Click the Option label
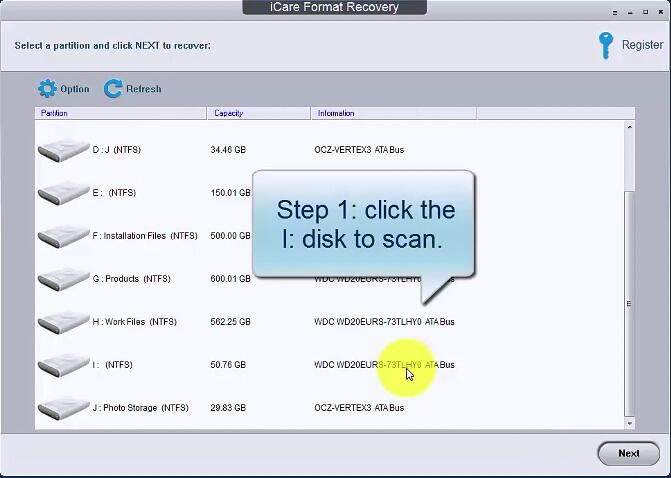The height and width of the screenshot is (478, 671). click(x=75, y=89)
